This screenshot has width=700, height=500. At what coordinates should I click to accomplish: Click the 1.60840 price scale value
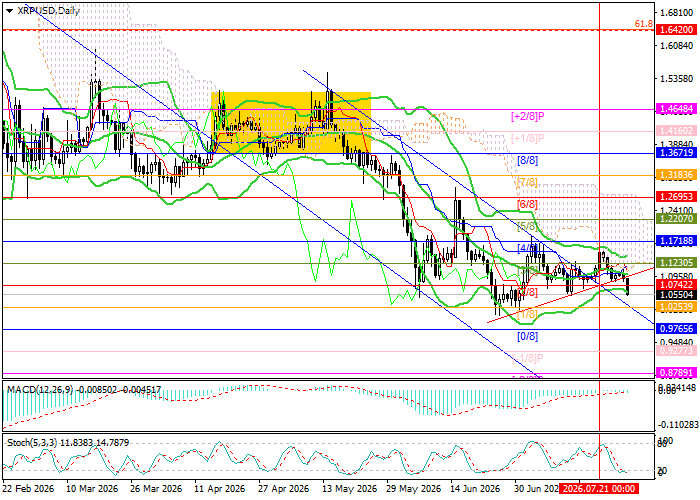[x=675, y=46]
